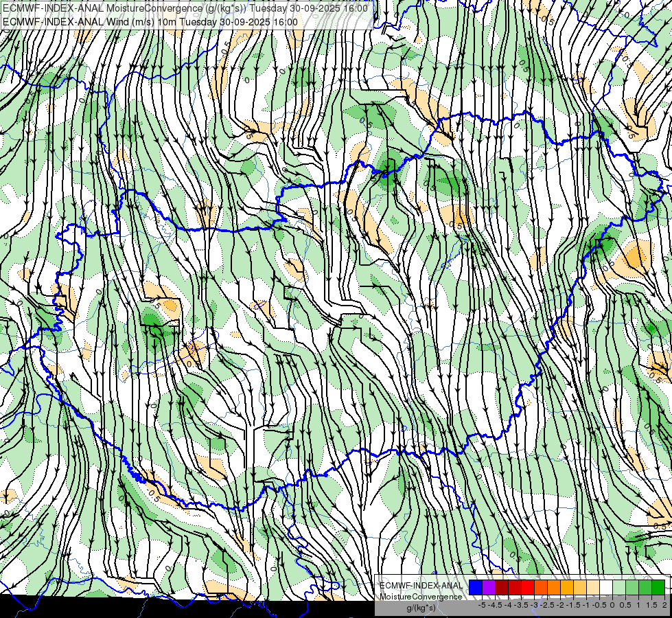
Task: Click the Wind (m/s) 10m title line
Action: point(150,22)
